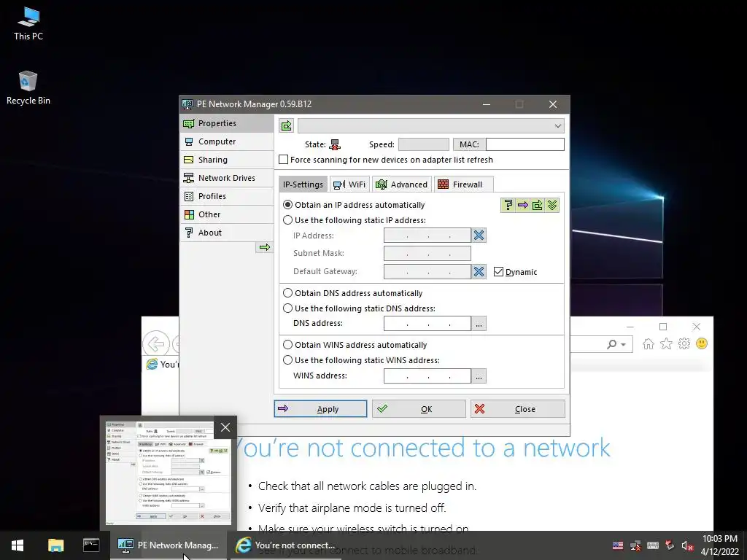
Task: Open Tools gear in Internet Explorer
Action: (684, 344)
